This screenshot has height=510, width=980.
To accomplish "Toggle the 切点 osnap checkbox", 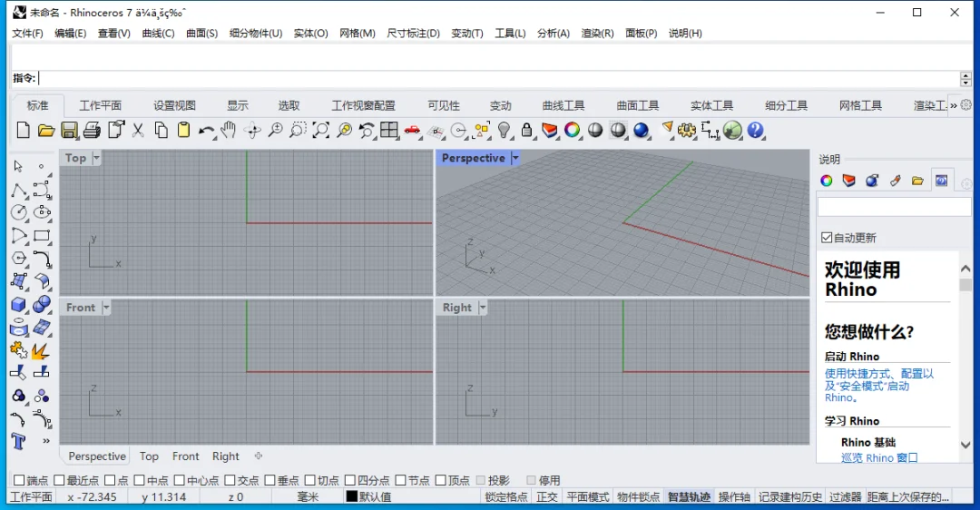I will tap(310, 480).
